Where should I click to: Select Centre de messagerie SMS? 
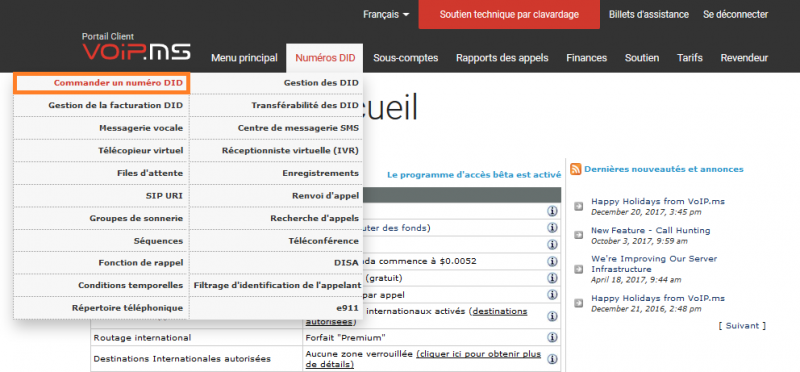pyautogui.click(x=276, y=128)
